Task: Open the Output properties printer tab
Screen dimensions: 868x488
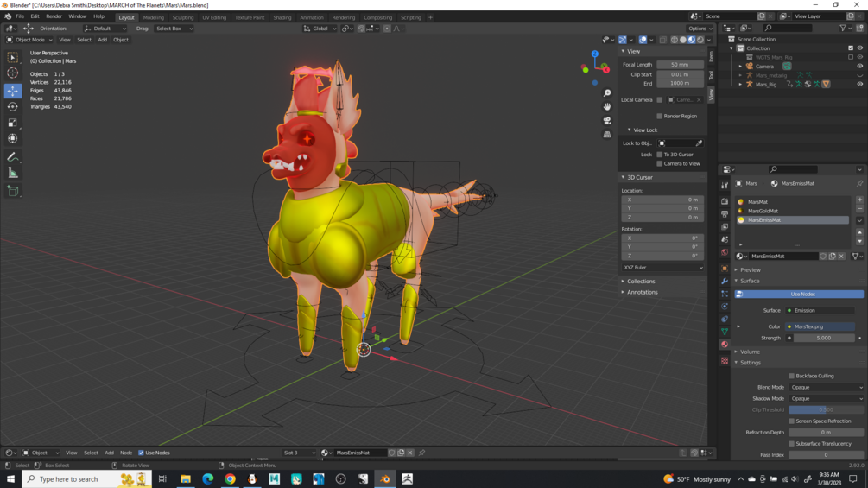Action: point(725,214)
